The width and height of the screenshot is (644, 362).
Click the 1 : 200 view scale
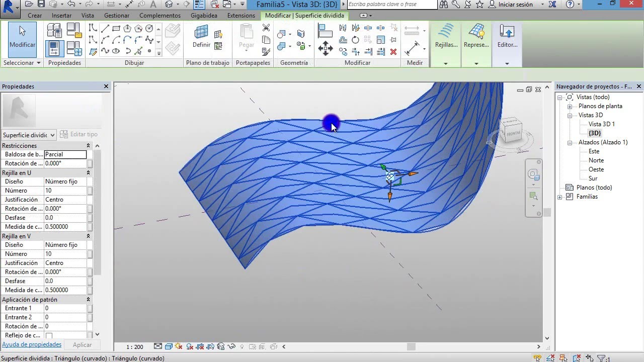click(134, 347)
